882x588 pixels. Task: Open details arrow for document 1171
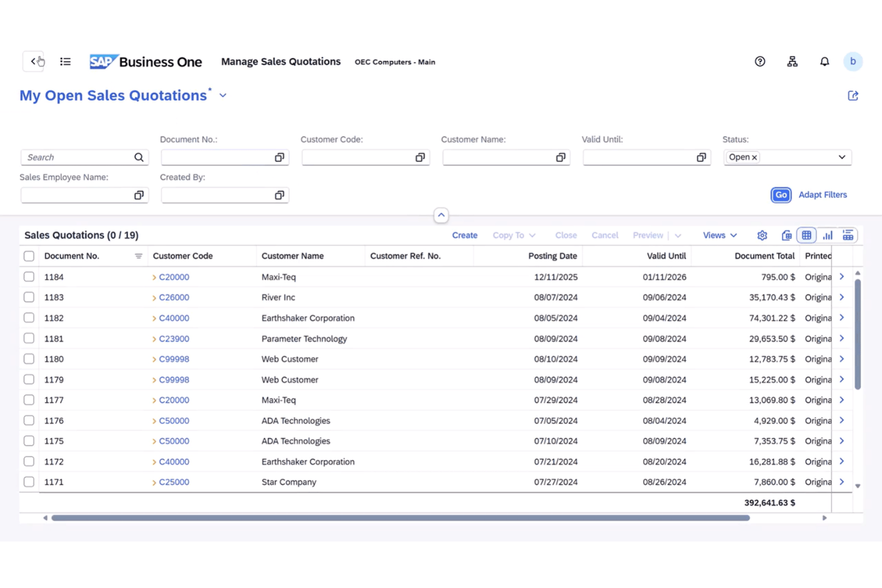pos(841,482)
